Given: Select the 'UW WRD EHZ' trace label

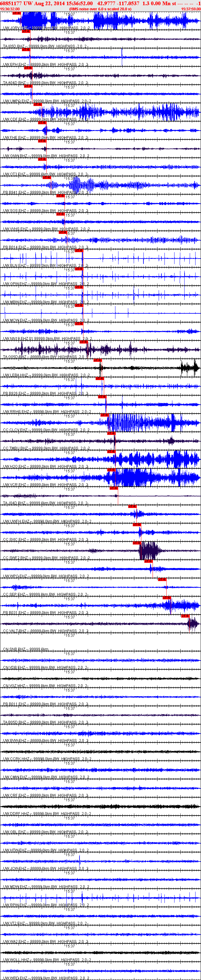Looking at the screenshot, I should 46,978.
